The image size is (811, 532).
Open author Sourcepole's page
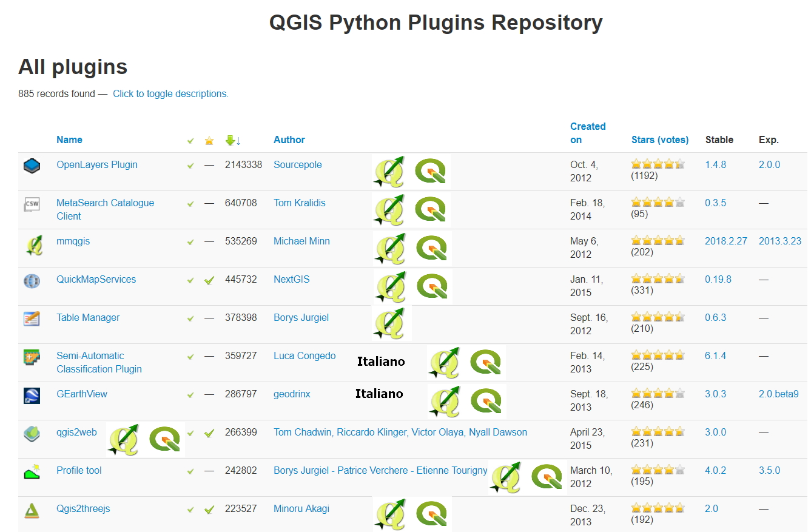pos(297,164)
